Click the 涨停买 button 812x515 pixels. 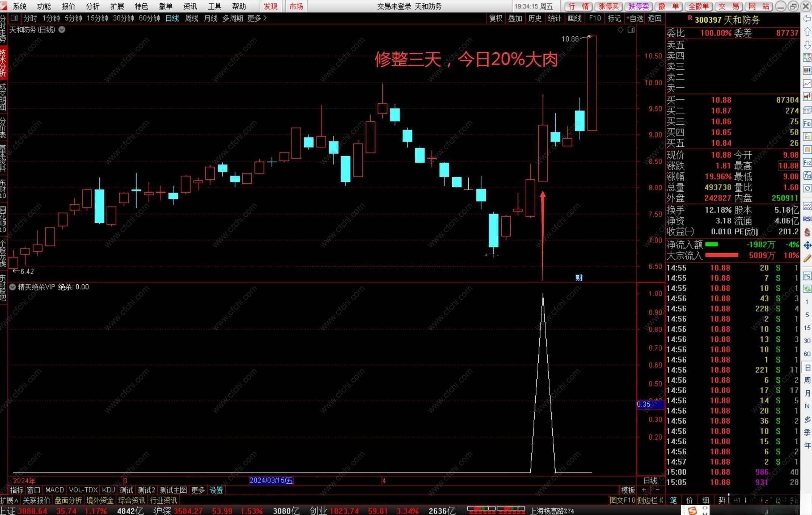pyautogui.click(x=608, y=6)
